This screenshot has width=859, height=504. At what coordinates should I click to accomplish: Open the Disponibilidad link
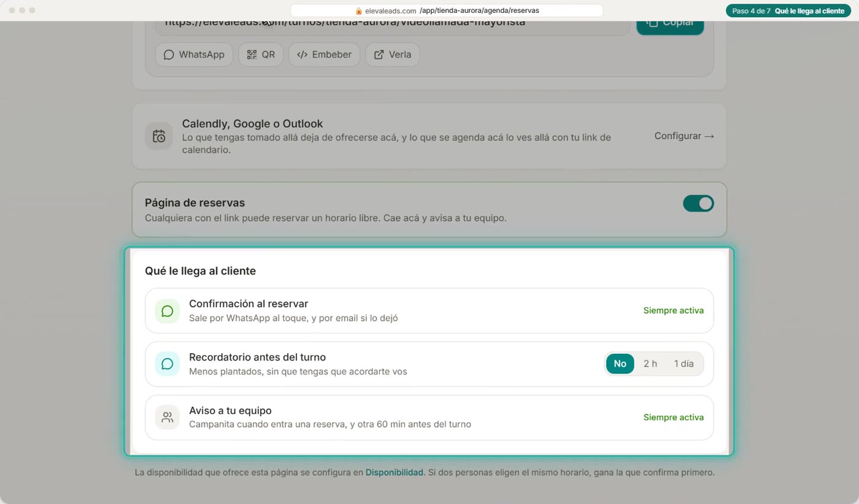click(395, 473)
